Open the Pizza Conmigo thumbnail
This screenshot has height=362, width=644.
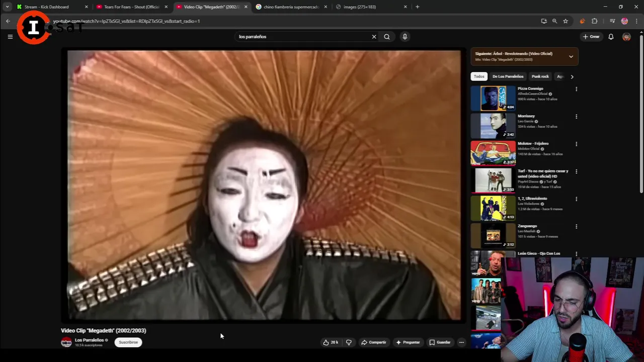point(493,99)
